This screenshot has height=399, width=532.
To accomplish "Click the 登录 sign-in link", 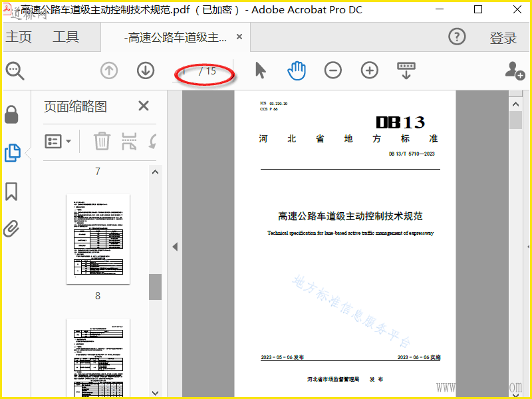I will (503, 38).
